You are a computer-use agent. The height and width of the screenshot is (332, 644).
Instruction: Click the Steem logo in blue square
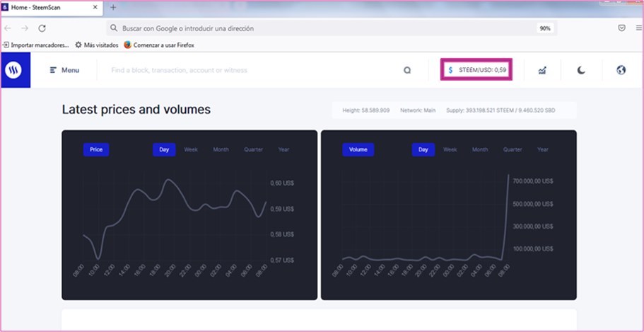[16, 70]
